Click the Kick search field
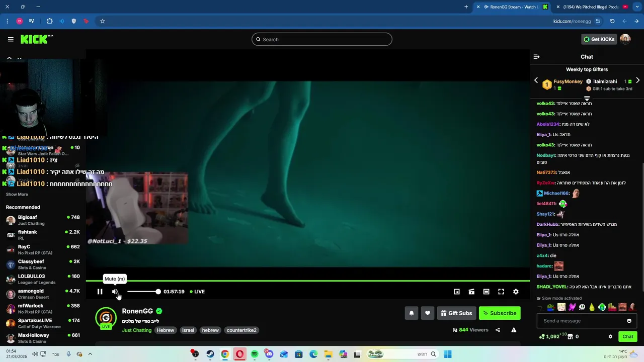Image resolution: width=644 pixels, height=362 pixels. point(322,39)
